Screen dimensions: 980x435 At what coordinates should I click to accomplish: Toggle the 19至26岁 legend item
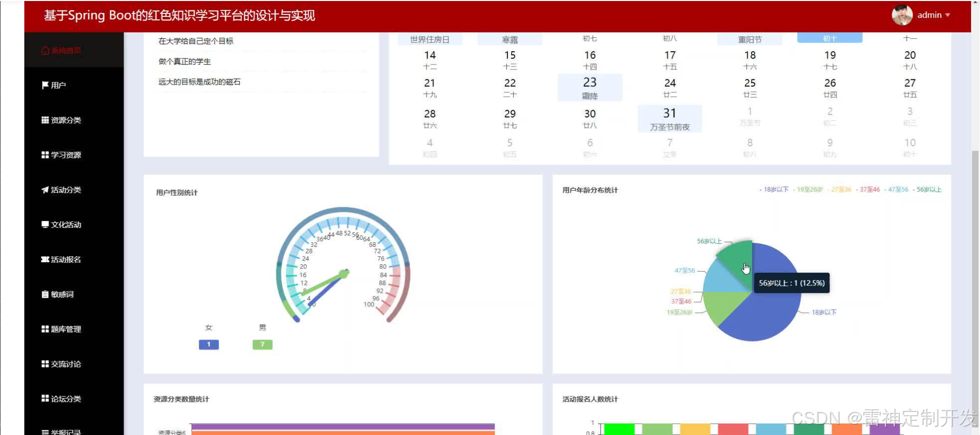tap(808, 190)
